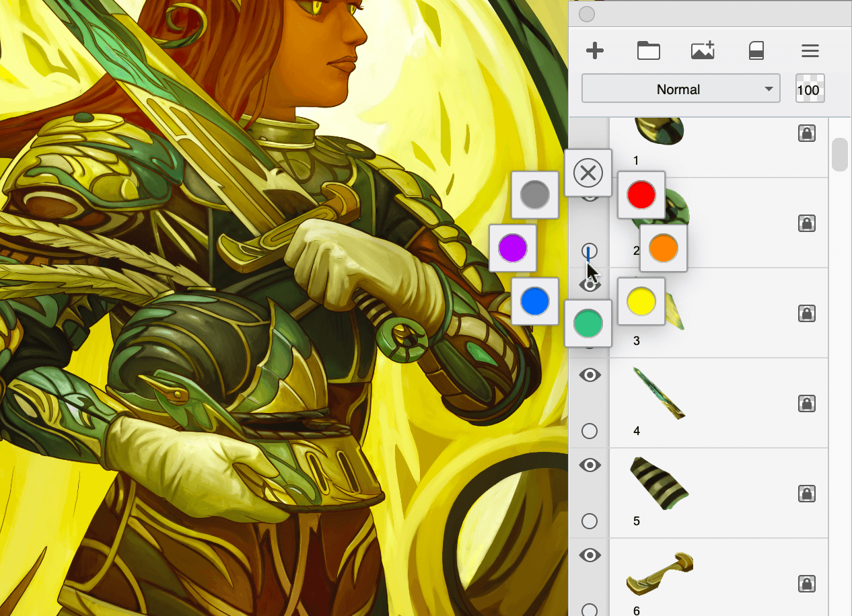The height and width of the screenshot is (616, 852).
Task: Click the layer name '5'
Action: tap(637, 521)
